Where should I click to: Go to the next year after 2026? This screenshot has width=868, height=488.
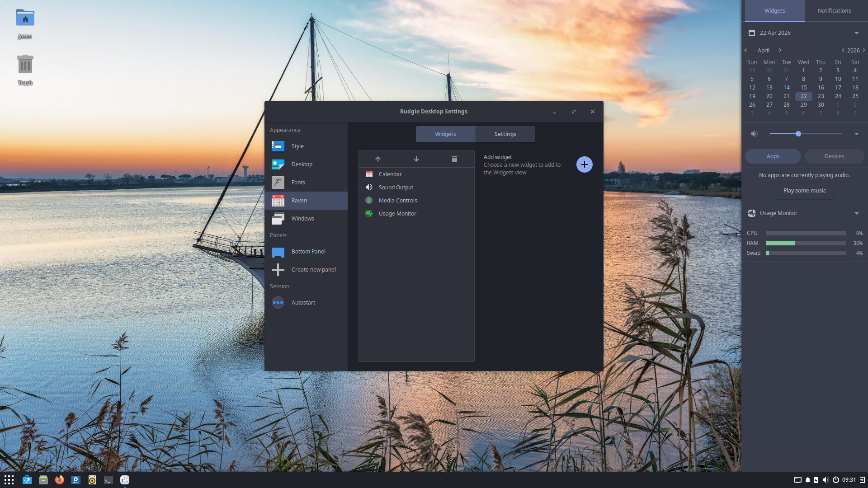[x=863, y=50]
